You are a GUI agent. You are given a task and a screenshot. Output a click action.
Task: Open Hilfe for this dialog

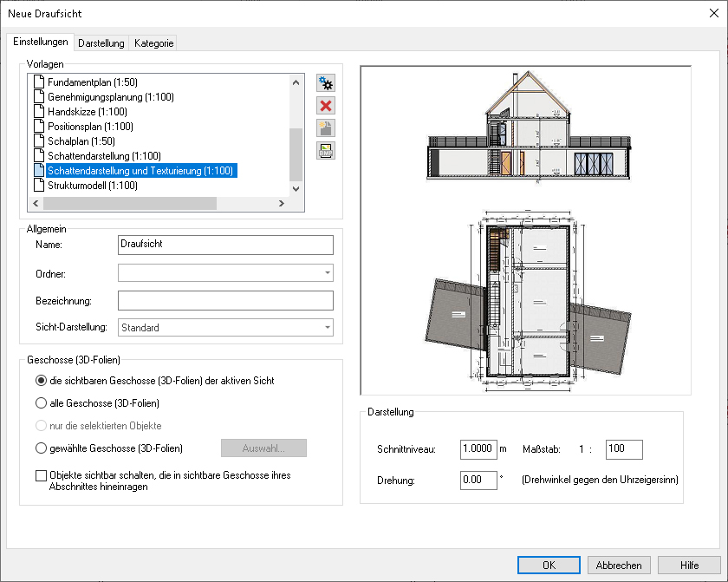[690, 566]
